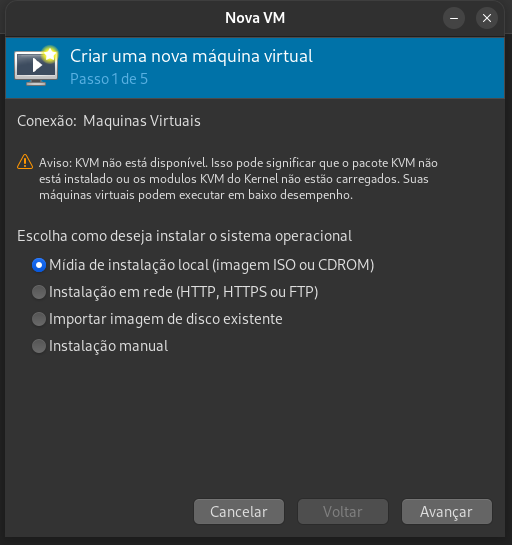Click the virtual machine monitor icon
The width and height of the screenshot is (512, 545).
click(36, 67)
